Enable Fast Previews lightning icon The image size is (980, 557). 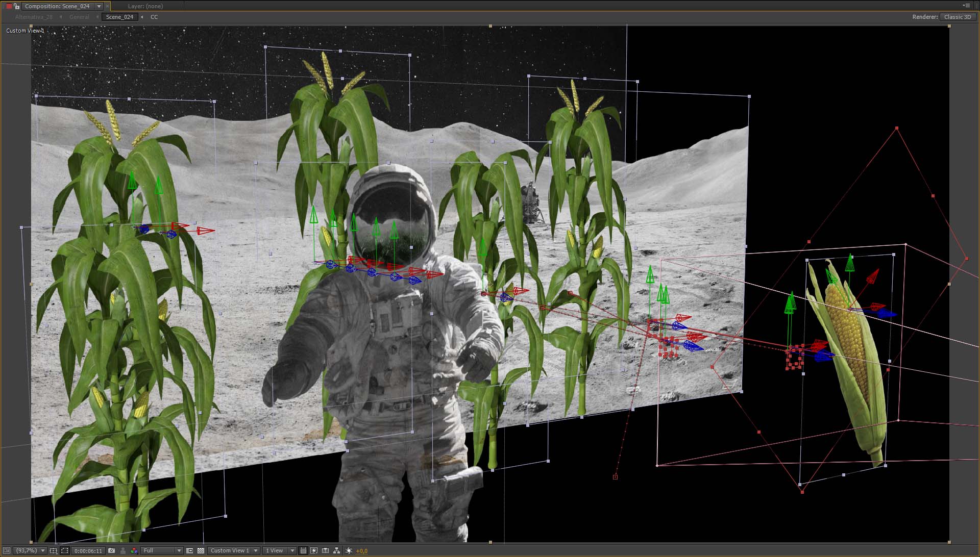(x=314, y=550)
